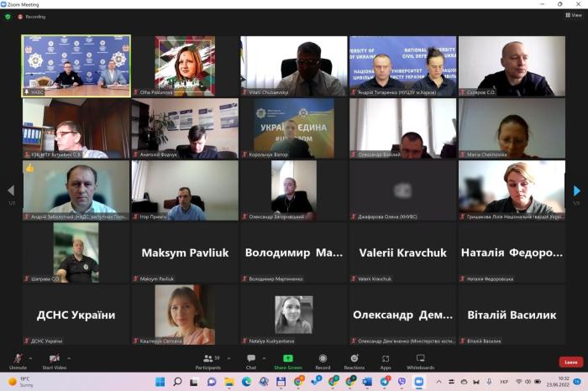588x391 pixels.
Task: Unmute the microphone
Action: click(18, 359)
